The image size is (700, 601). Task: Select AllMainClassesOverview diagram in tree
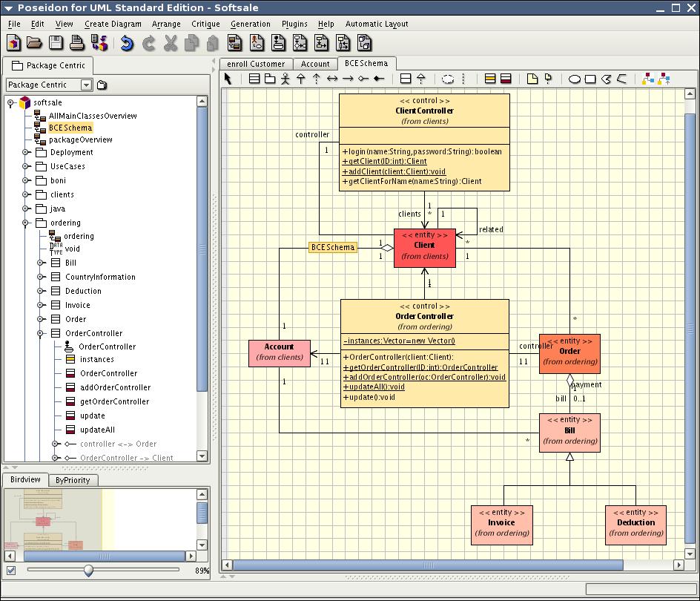click(x=92, y=116)
